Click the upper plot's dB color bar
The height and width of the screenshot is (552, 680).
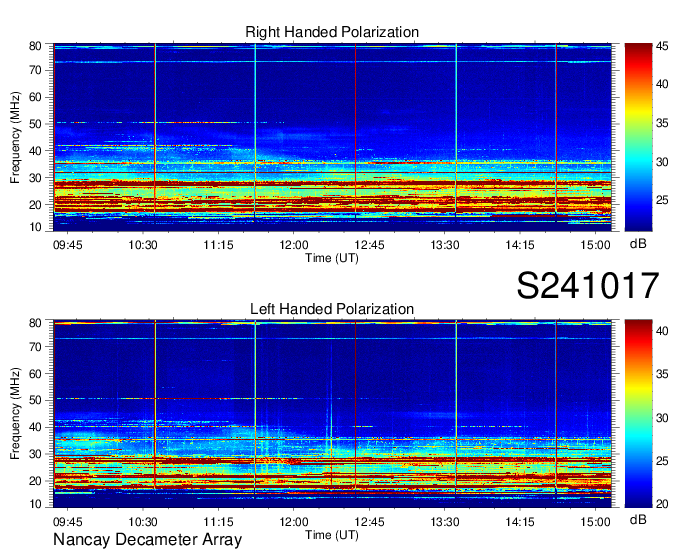tap(638, 137)
